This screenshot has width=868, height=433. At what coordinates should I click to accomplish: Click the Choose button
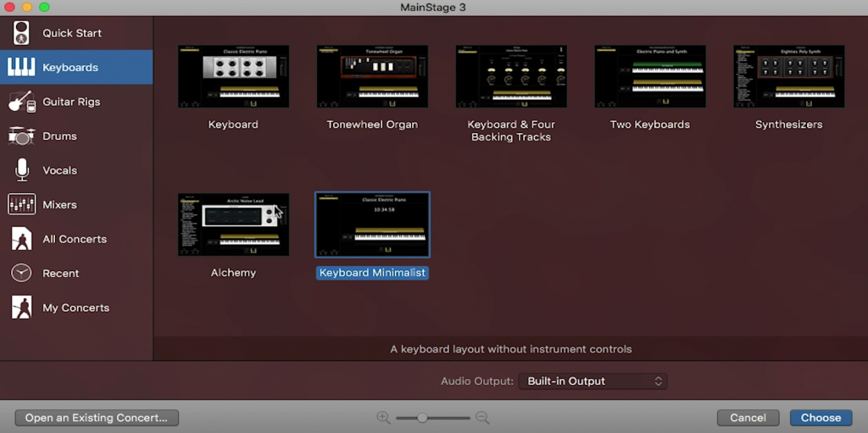(821, 418)
